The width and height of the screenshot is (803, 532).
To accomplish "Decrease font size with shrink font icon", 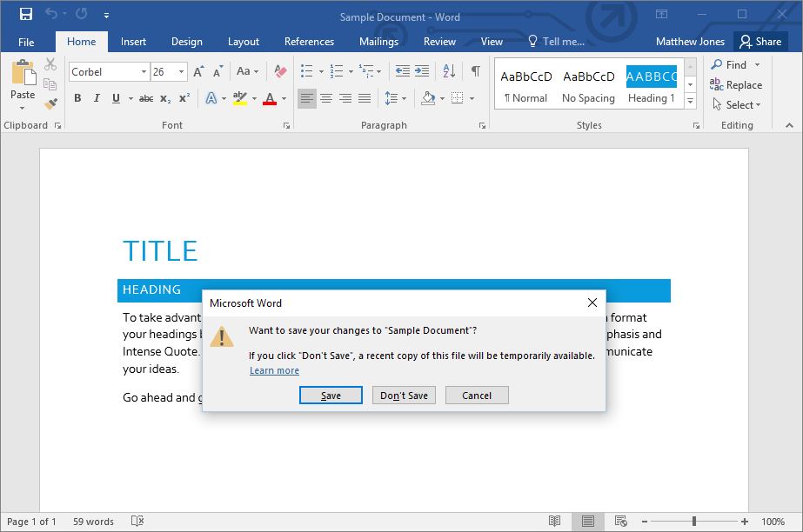I will (x=217, y=71).
